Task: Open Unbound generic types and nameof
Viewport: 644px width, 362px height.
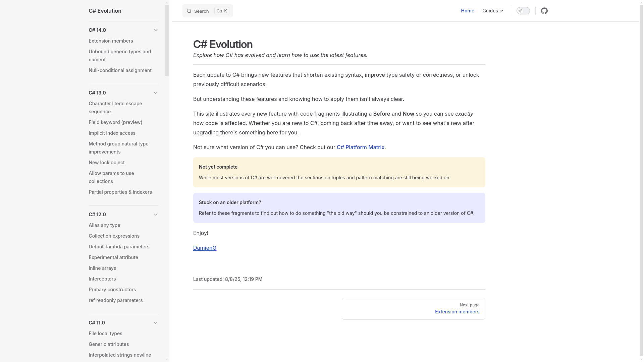Action: click(x=120, y=56)
